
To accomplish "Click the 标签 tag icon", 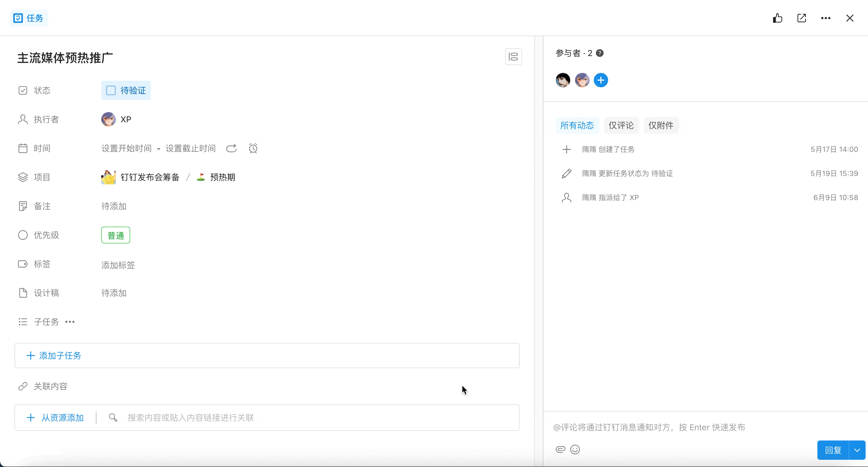I will pyautogui.click(x=23, y=264).
